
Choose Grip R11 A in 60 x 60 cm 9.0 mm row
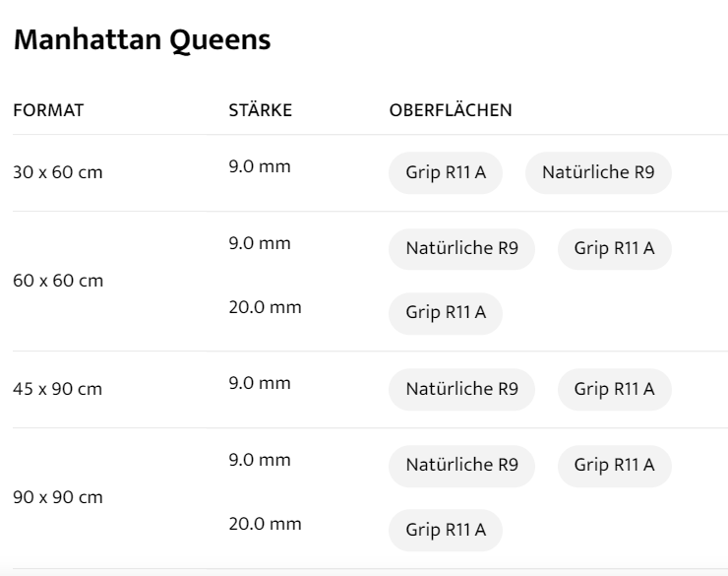pyautogui.click(x=614, y=249)
